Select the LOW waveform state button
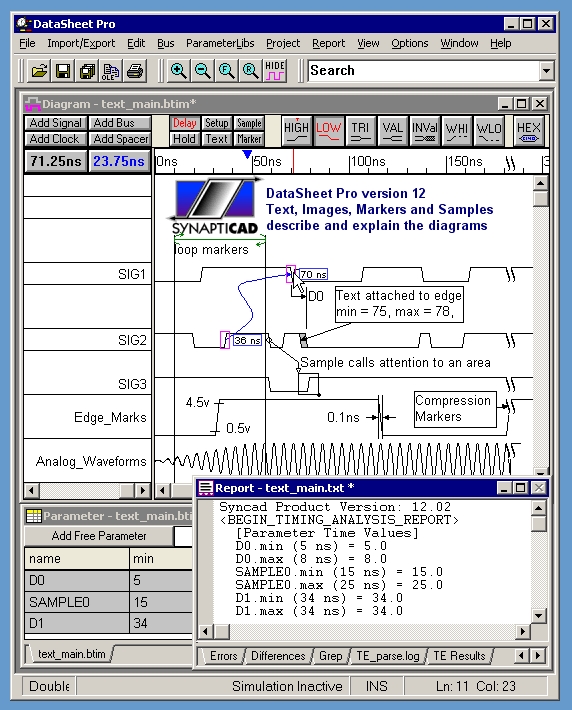Image resolution: width=572 pixels, height=710 pixels. pos(328,131)
